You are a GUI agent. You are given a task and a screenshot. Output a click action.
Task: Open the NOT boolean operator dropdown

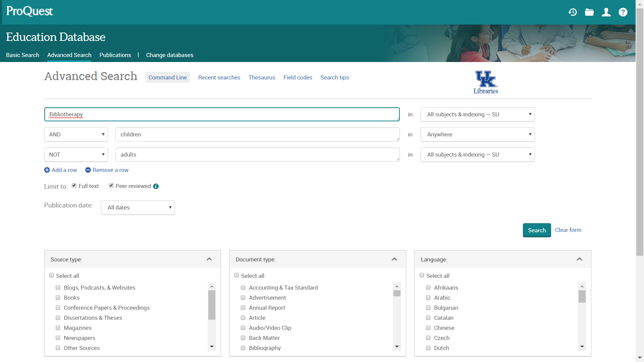click(76, 155)
